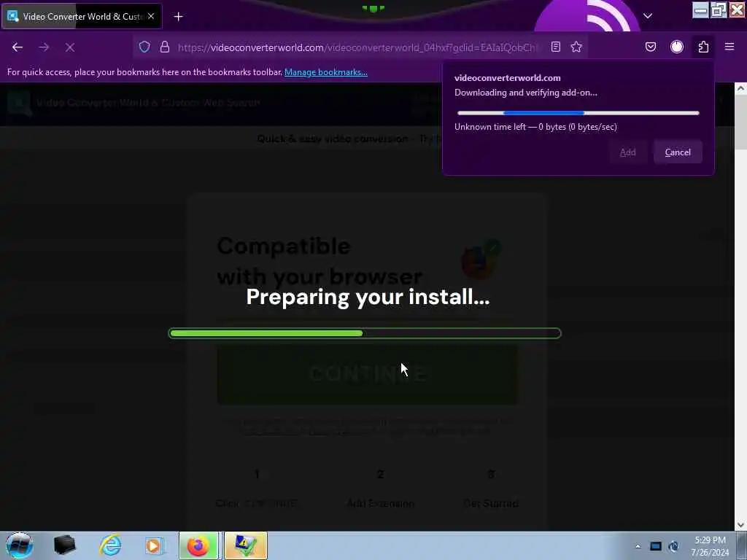The height and width of the screenshot is (560, 747).
Task: Open Save to Pocket icon
Action: tap(651, 47)
